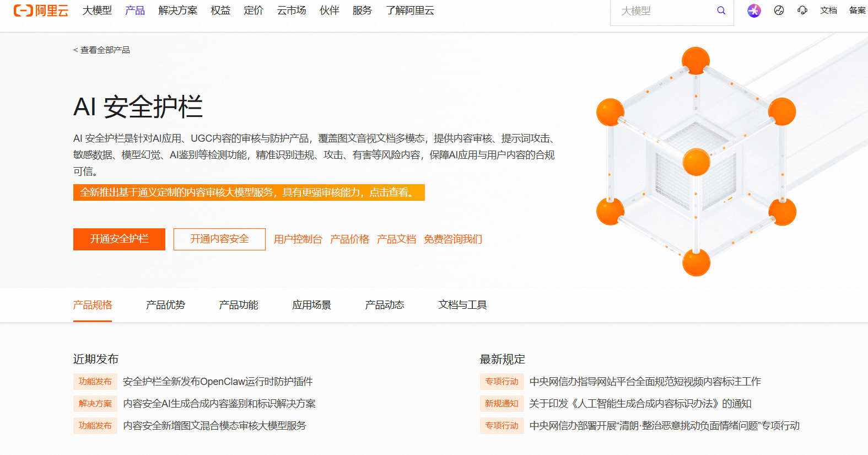Click the 近期发布 section heading
868x455 pixels.
coord(96,360)
